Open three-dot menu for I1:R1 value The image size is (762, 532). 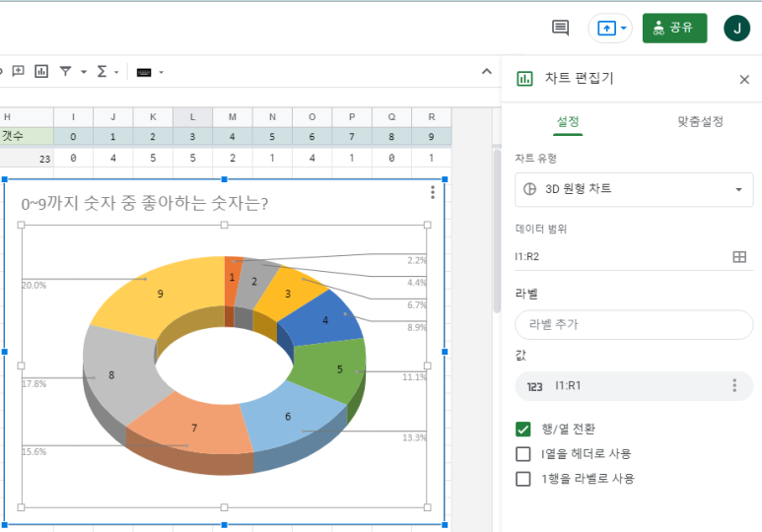pos(734,386)
